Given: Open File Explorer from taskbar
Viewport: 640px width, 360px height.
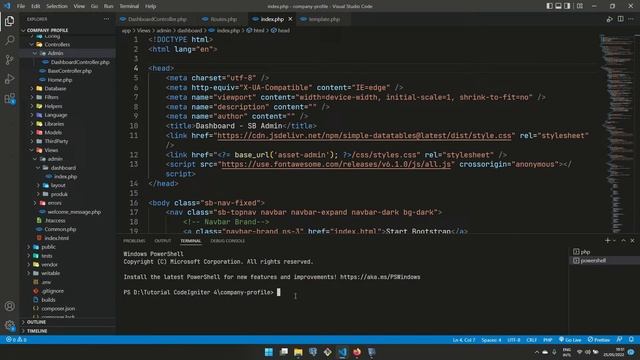Looking at the screenshot, I should click(x=298, y=352).
